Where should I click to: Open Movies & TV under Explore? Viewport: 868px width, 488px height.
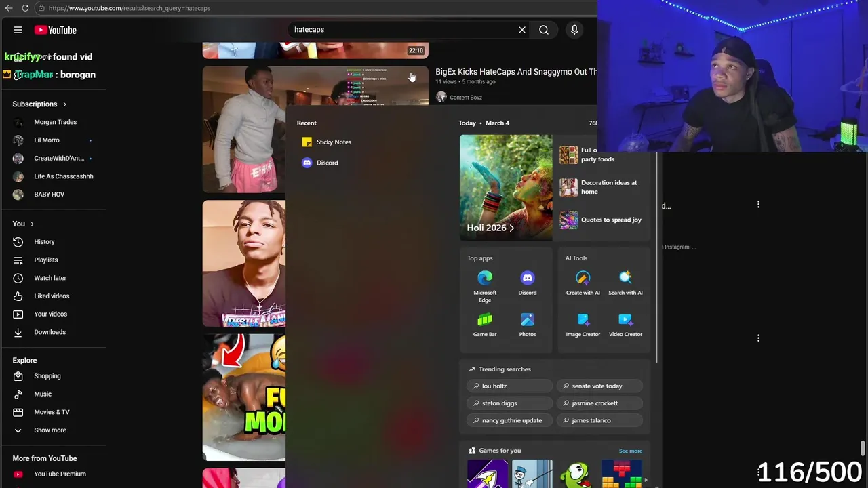coord(52,412)
